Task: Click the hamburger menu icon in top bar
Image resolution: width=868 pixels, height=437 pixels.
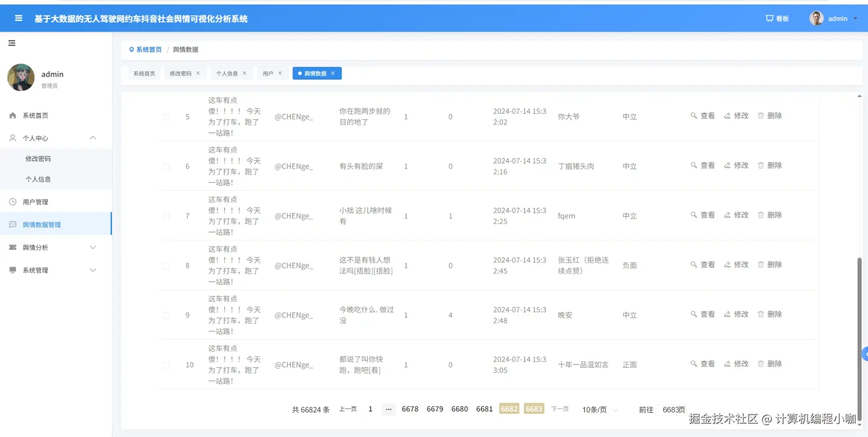Action: tap(18, 18)
